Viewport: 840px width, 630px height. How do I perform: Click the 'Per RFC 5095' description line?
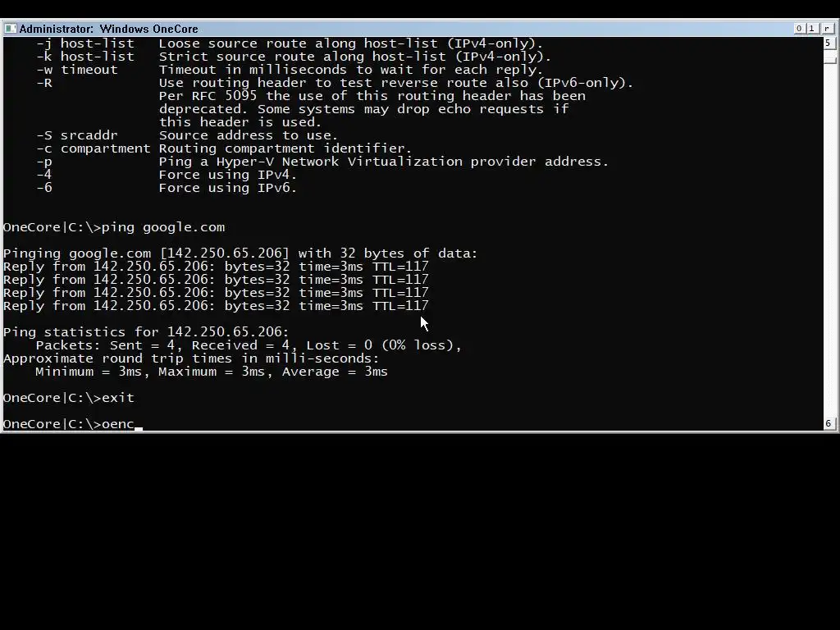point(372,96)
